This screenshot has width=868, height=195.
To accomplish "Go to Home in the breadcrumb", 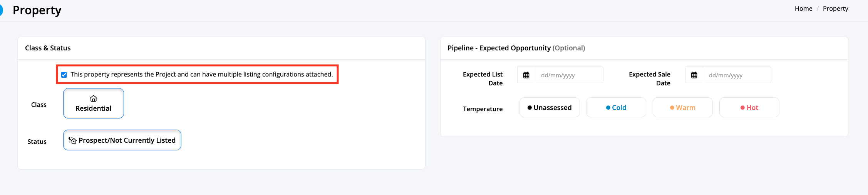I will [803, 8].
